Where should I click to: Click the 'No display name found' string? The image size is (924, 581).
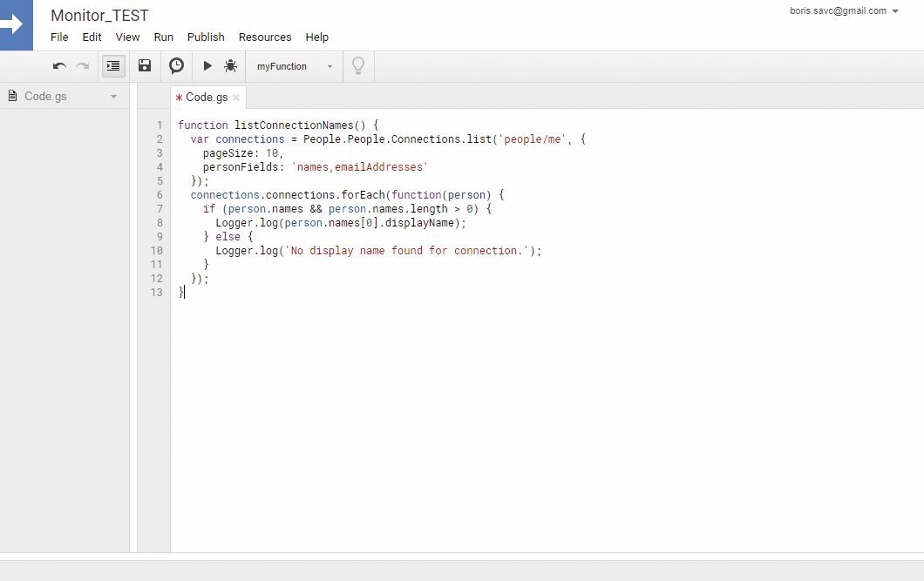click(x=406, y=251)
